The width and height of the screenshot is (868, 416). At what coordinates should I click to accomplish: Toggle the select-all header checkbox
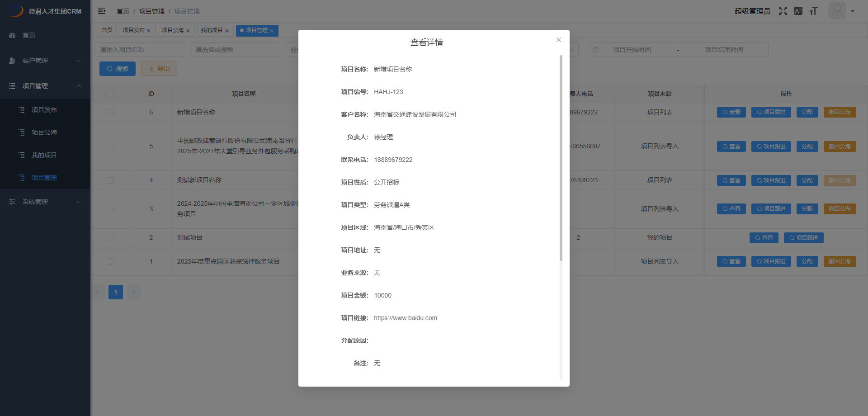pyautogui.click(x=111, y=94)
